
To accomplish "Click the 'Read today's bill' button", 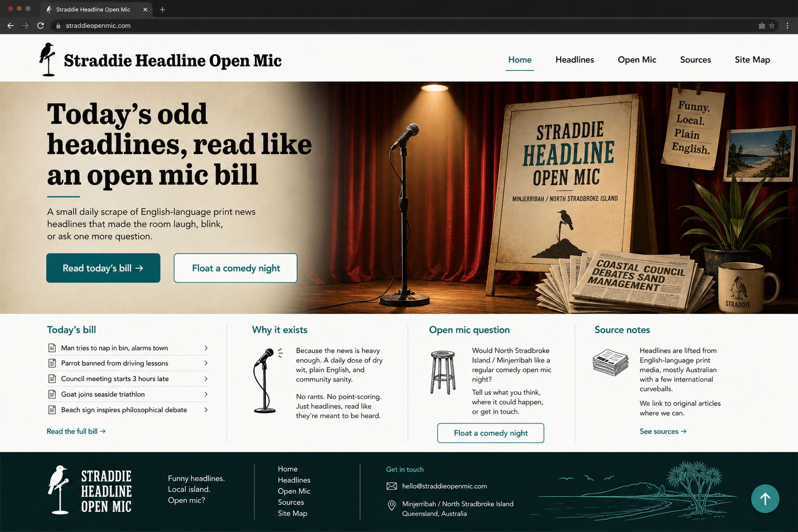I will coord(103,268).
